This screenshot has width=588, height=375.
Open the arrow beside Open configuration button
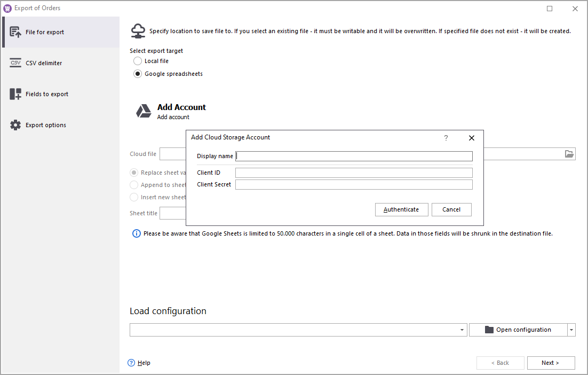click(x=571, y=330)
